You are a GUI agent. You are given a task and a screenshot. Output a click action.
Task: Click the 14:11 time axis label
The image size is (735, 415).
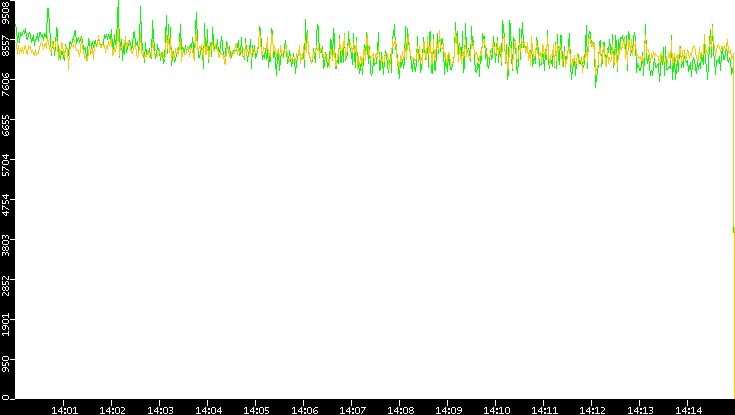point(545,411)
